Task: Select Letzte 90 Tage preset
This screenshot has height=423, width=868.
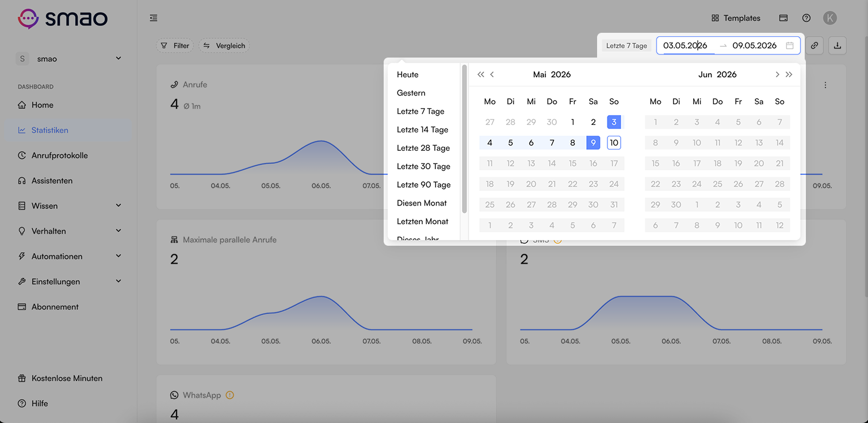Action: (424, 185)
